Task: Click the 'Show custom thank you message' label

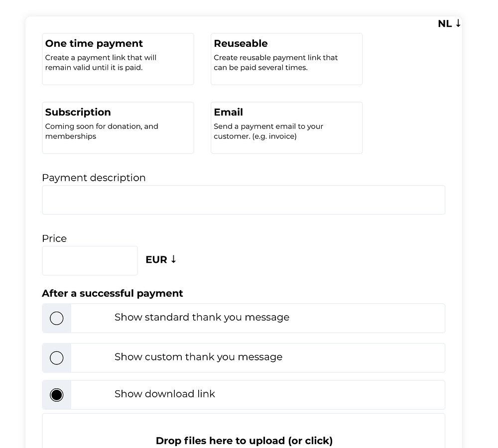Action: point(198,357)
